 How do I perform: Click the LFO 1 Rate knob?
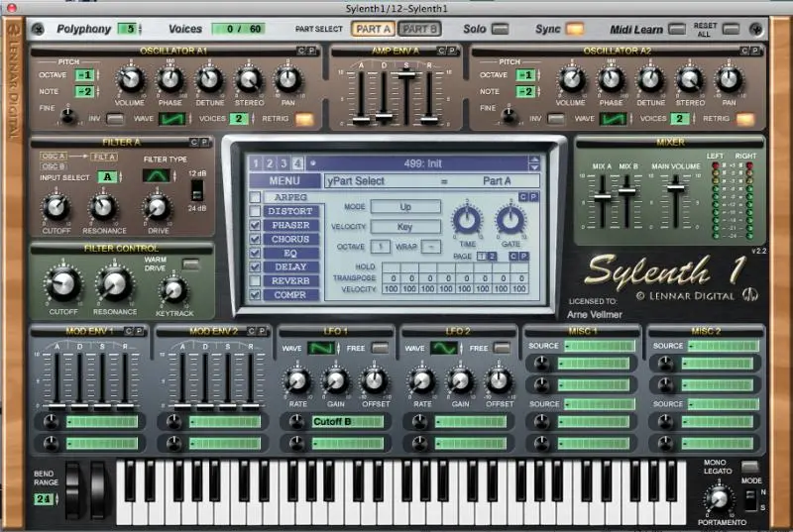(x=296, y=380)
